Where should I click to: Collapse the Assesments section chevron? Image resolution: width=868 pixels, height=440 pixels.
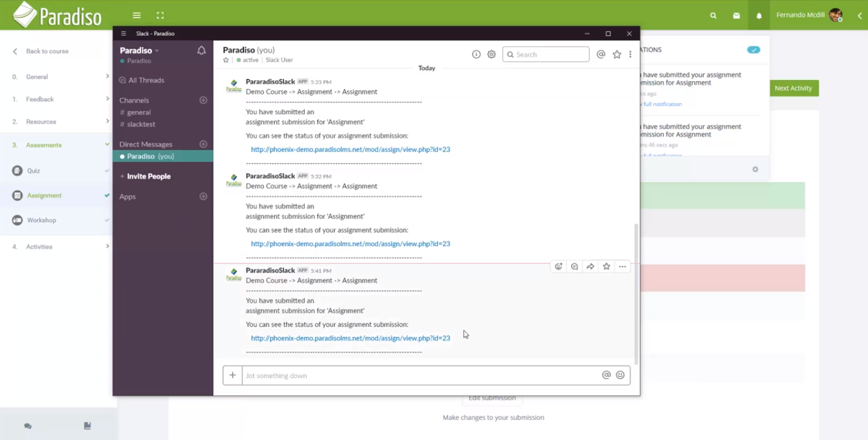coord(107,144)
